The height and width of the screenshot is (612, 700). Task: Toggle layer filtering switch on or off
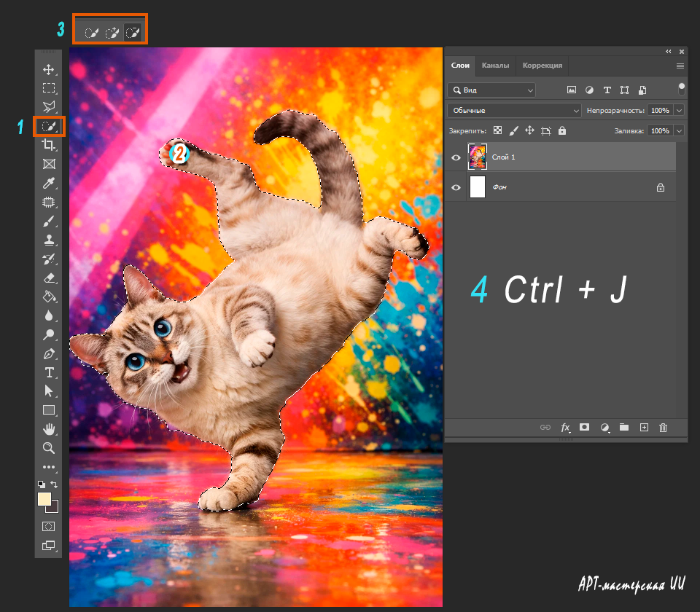[681, 89]
